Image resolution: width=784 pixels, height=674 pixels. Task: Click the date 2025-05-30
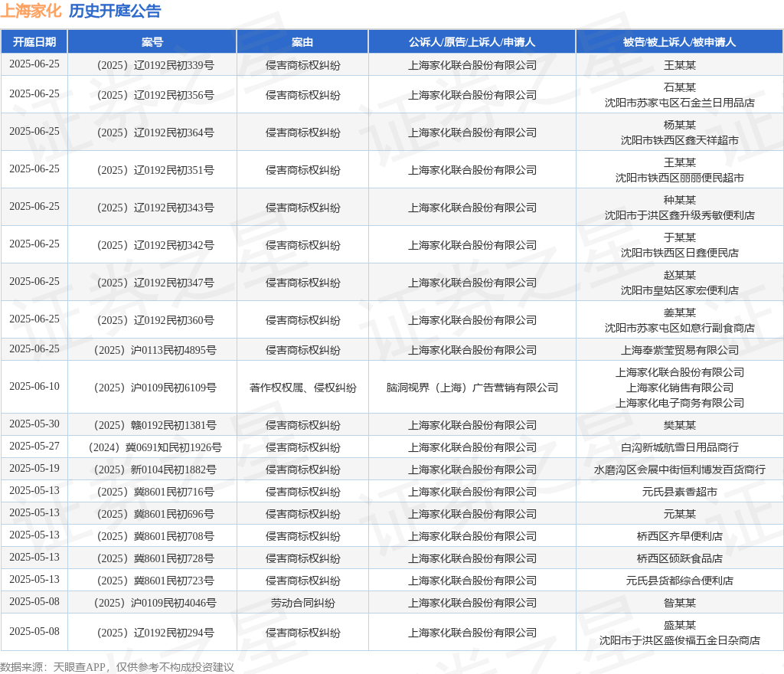pyautogui.click(x=34, y=424)
